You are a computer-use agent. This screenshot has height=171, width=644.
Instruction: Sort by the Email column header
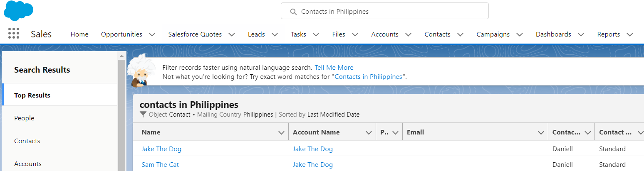[x=415, y=132]
